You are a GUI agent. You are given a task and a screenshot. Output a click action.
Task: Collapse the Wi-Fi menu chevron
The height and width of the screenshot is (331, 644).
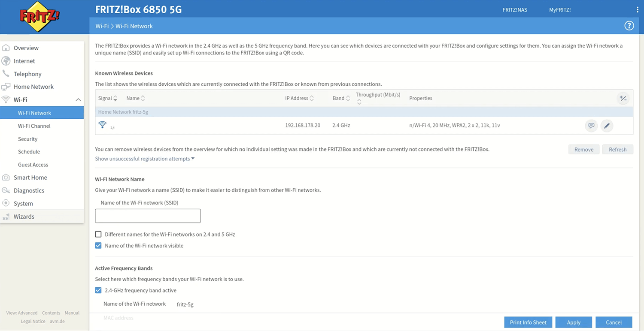(x=78, y=99)
